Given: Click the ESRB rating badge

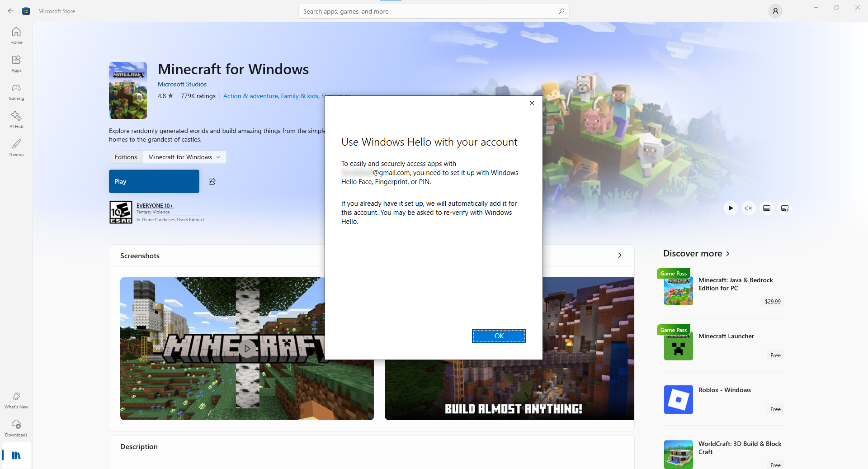Looking at the screenshot, I should (121, 212).
